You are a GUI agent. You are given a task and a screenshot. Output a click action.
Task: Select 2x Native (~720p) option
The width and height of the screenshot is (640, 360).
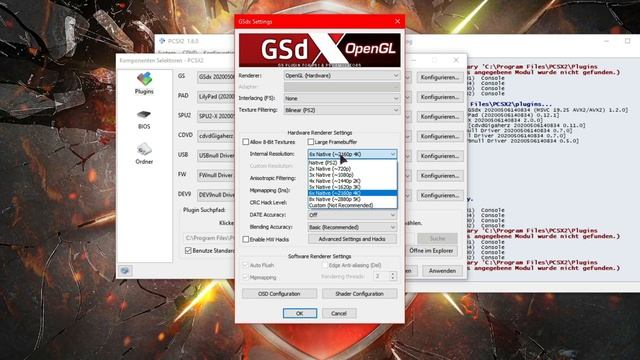tap(352, 169)
